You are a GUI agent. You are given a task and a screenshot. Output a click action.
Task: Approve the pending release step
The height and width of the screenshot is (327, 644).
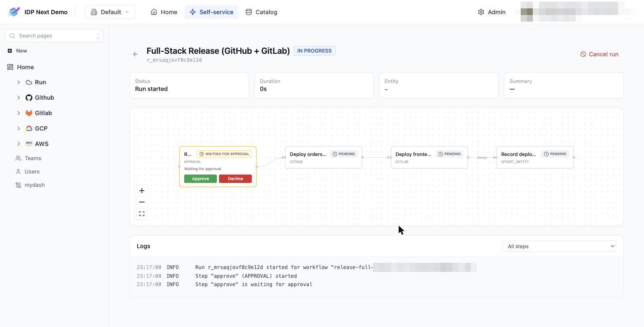coord(200,179)
